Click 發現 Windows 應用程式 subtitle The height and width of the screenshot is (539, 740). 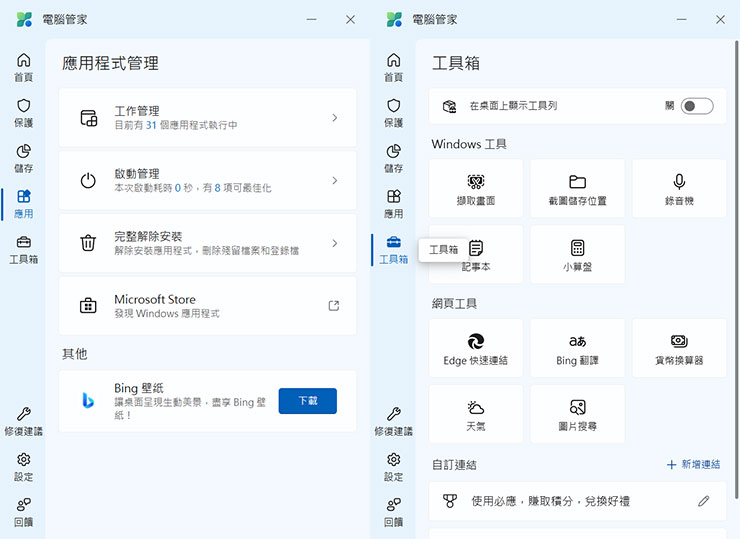pos(167,313)
